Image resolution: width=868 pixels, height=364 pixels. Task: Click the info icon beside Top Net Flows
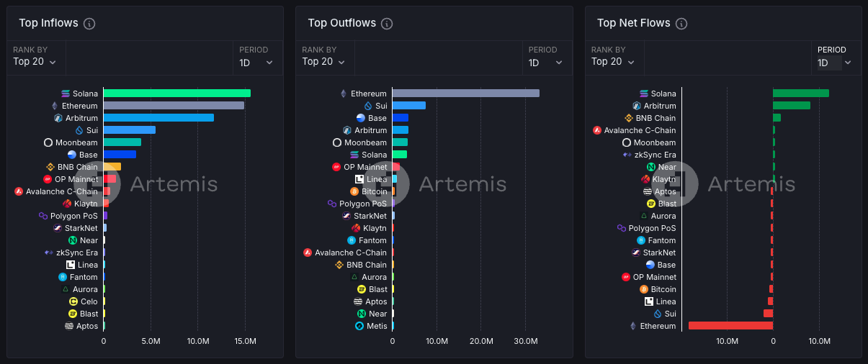tap(681, 24)
